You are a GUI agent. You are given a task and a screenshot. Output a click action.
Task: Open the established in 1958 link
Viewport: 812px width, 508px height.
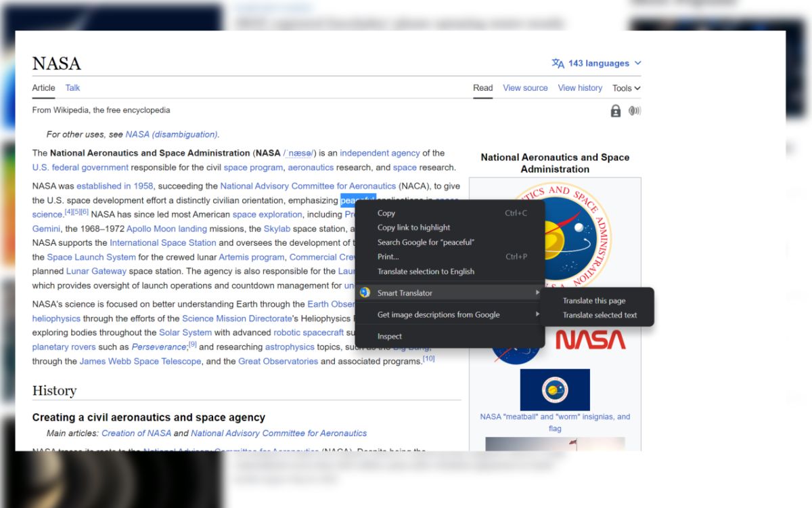point(115,186)
